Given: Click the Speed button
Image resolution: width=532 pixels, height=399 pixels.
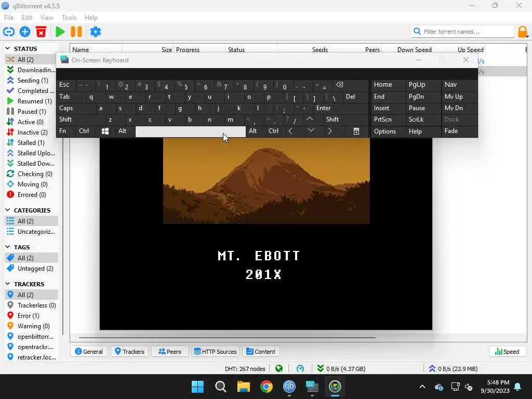Looking at the screenshot, I should coord(507,352).
